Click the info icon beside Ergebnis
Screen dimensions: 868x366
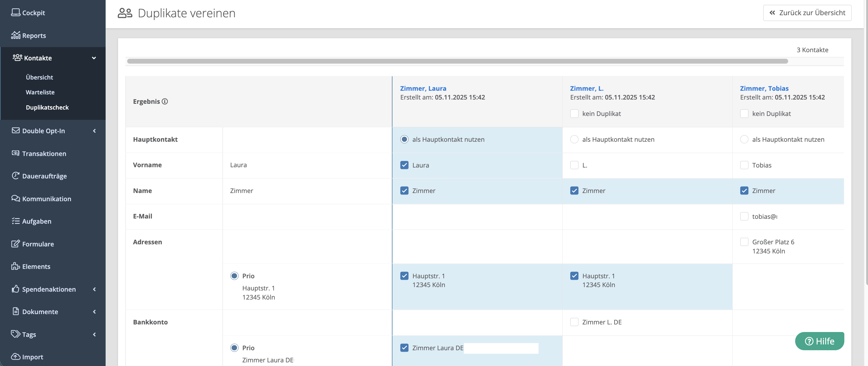pos(165,101)
